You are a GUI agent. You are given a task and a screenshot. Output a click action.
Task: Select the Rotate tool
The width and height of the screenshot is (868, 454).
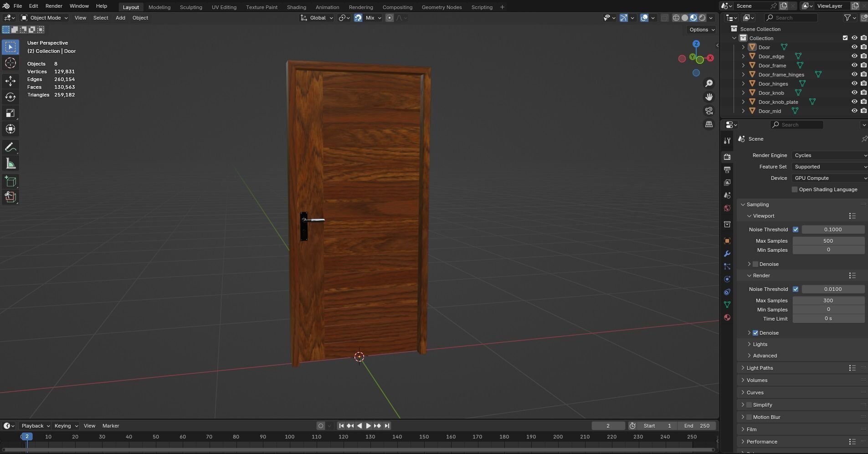click(x=10, y=97)
